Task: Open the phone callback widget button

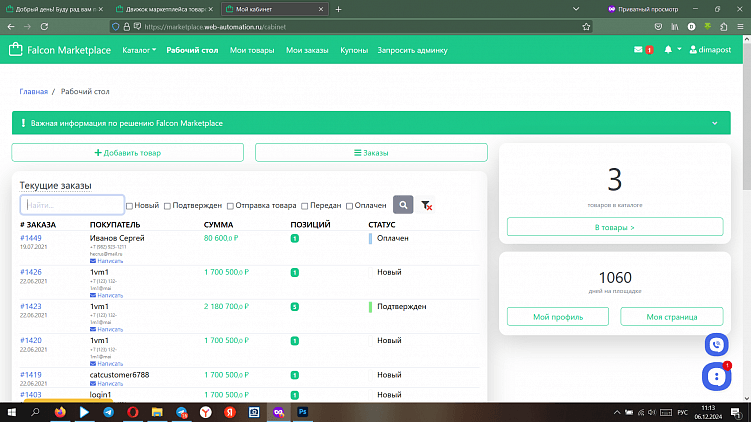Action: [x=717, y=344]
